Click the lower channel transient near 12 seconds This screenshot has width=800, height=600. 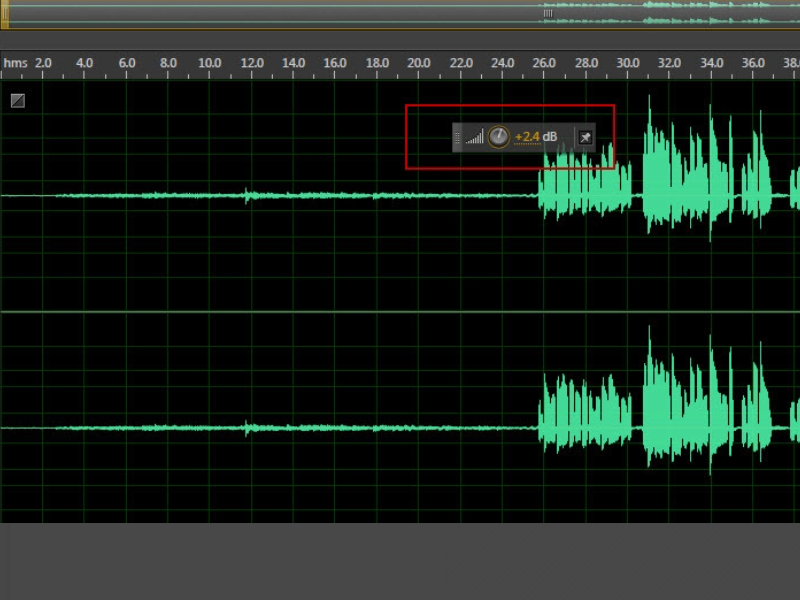(x=247, y=428)
